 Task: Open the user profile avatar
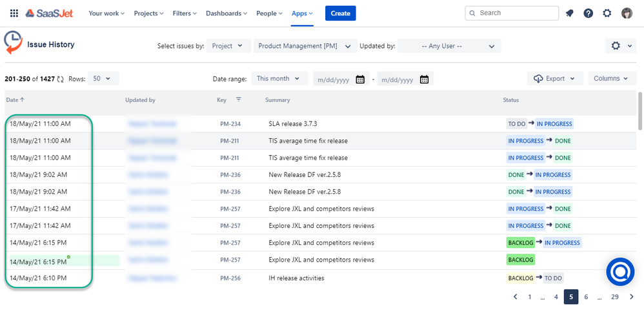(x=627, y=13)
